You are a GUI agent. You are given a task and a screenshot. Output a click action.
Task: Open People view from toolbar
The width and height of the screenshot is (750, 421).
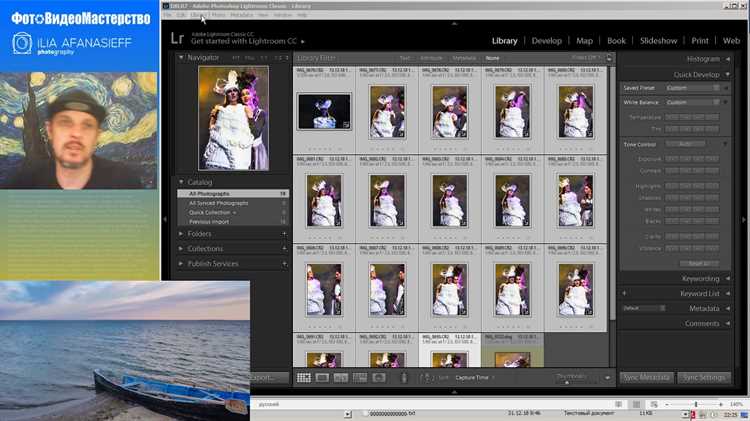pos(379,378)
